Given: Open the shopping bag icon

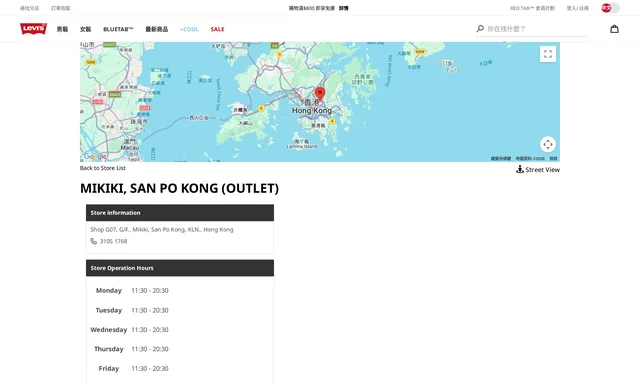Looking at the screenshot, I should pyautogui.click(x=614, y=29).
